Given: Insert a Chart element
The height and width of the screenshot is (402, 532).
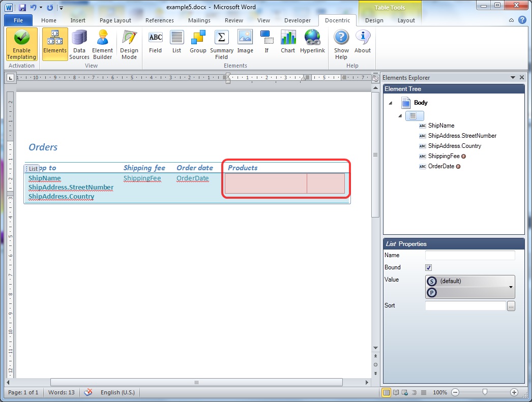Looking at the screenshot, I should 288,44.
